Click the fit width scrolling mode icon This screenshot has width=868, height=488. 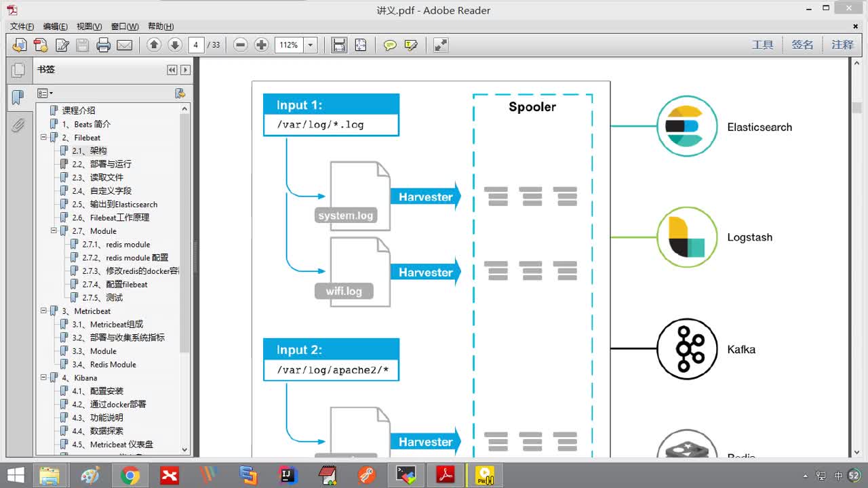point(339,45)
